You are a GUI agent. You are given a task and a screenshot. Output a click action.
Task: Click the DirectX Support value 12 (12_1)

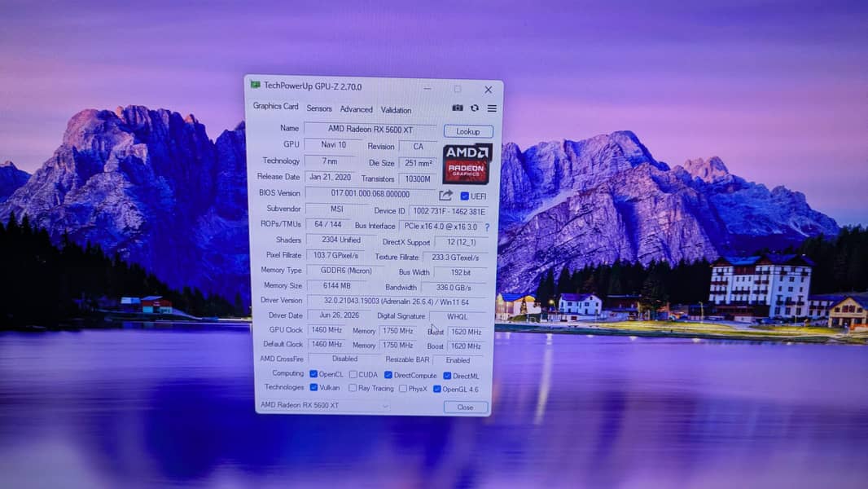coord(461,242)
